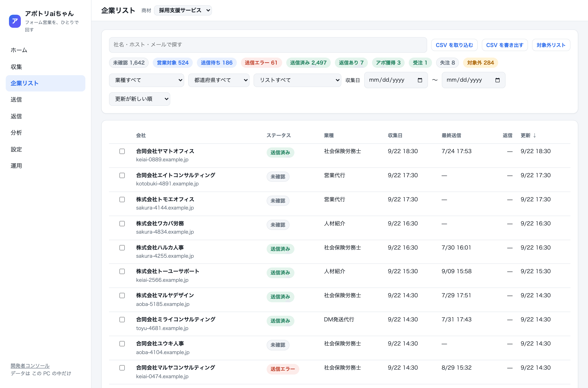The height and width of the screenshot is (388, 588).
Task: Select the row checkbox for 合同会社エイトコンサルティング
Action: pyautogui.click(x=122, y=175)
